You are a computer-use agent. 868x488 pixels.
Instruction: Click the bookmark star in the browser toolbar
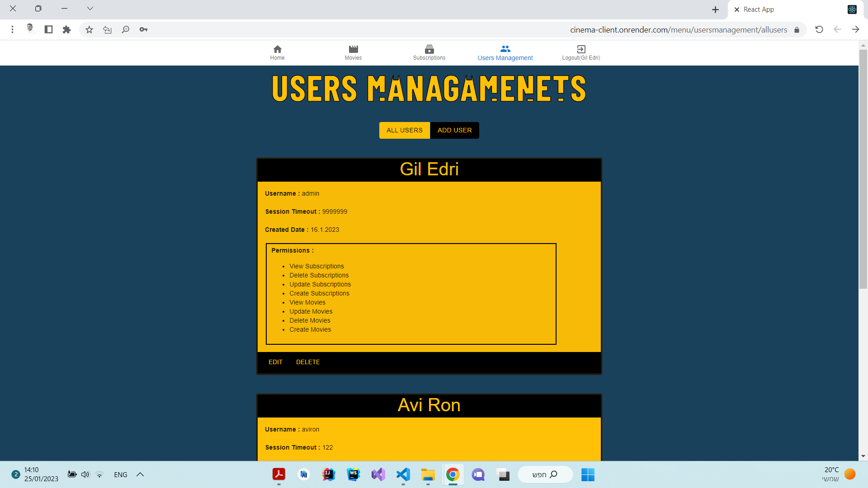89,29
